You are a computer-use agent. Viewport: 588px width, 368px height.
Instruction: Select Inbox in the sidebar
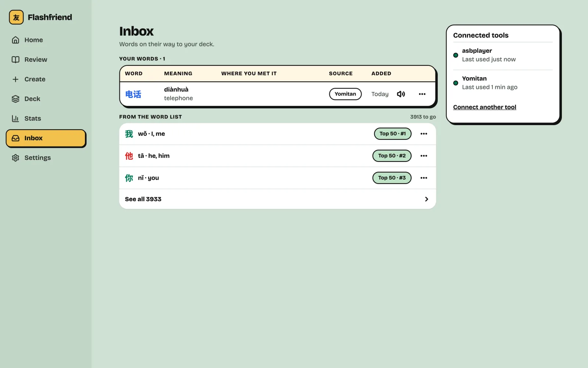pos(46,138)
